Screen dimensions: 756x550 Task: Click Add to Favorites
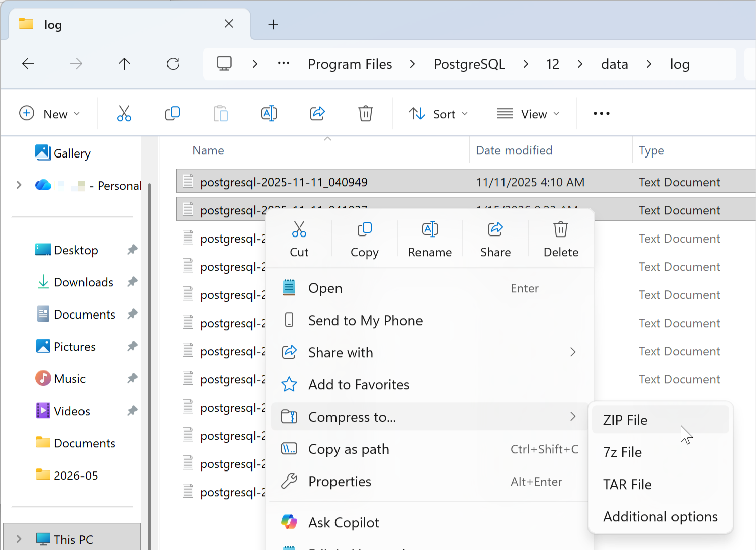[x=430, y=385]
